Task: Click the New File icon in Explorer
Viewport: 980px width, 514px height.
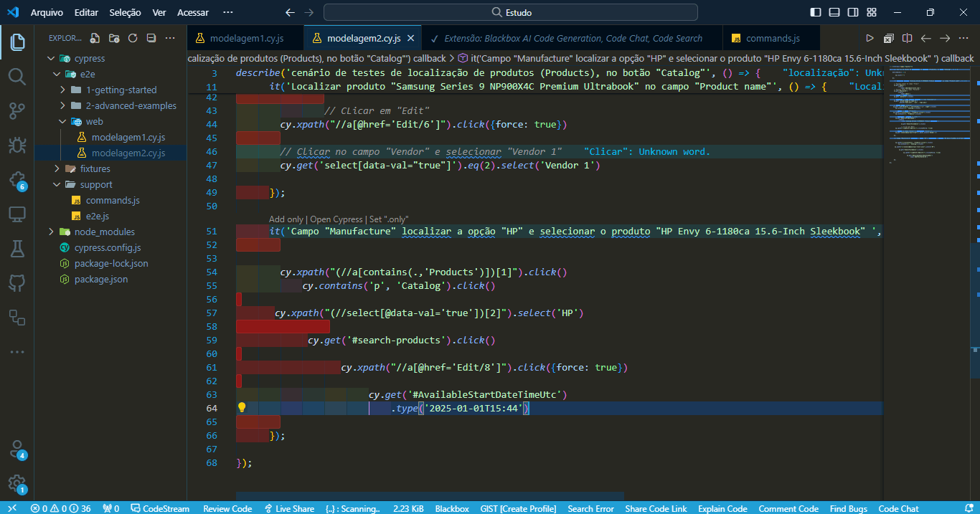Action: click(x=95, y=38)
